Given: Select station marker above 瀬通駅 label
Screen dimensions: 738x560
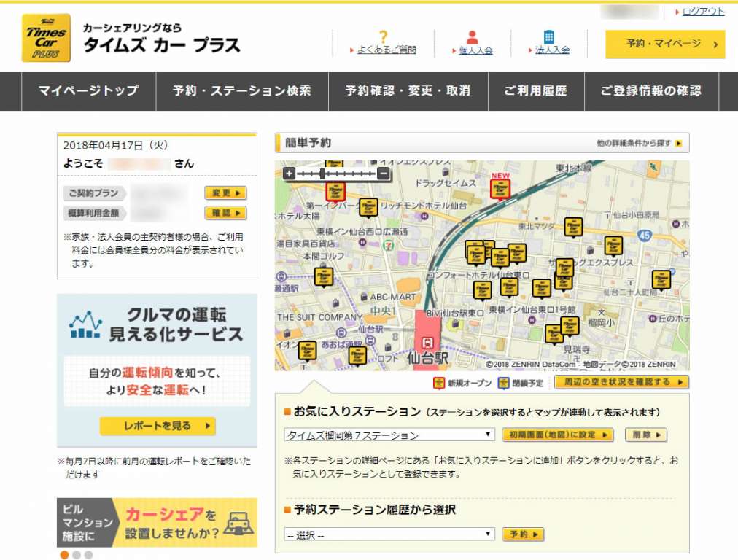Looking at the screenshot, I should click(x=324, y=278).
